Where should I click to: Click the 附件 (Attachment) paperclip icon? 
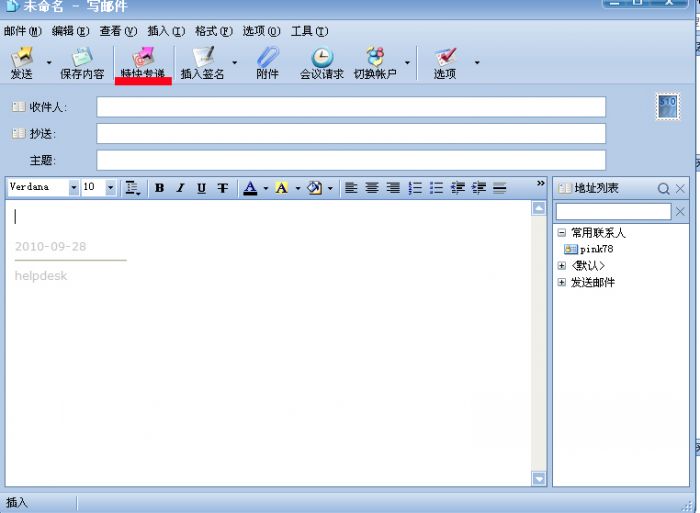click(267, 60)
